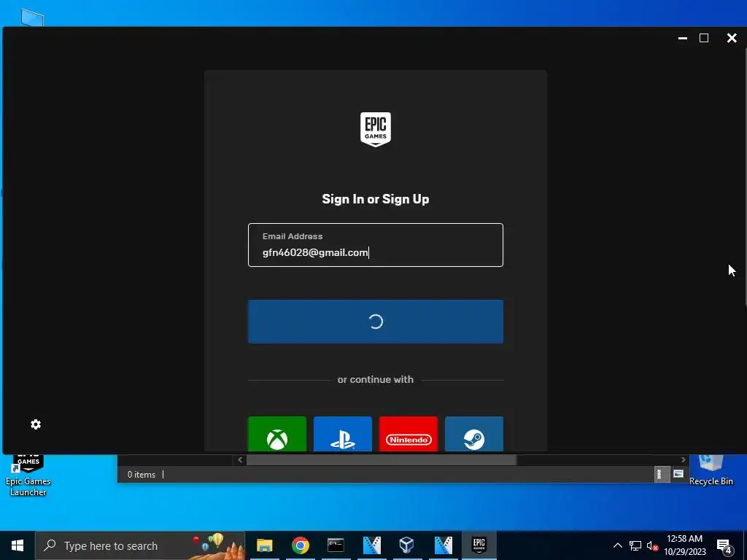
Task: Click the Epic Games logo in sign-in panel
Action: 376,130
